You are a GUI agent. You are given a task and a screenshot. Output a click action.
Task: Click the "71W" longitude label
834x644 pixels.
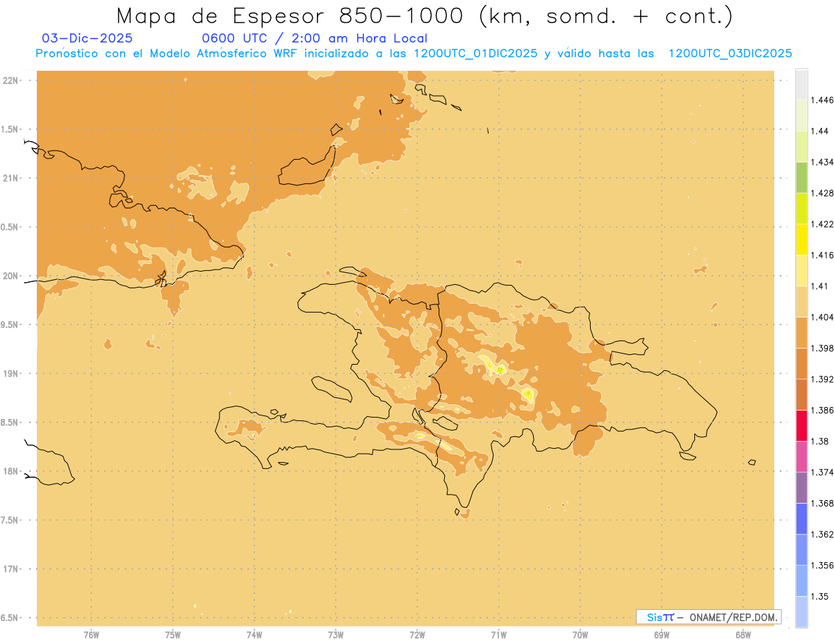[498, 634]
